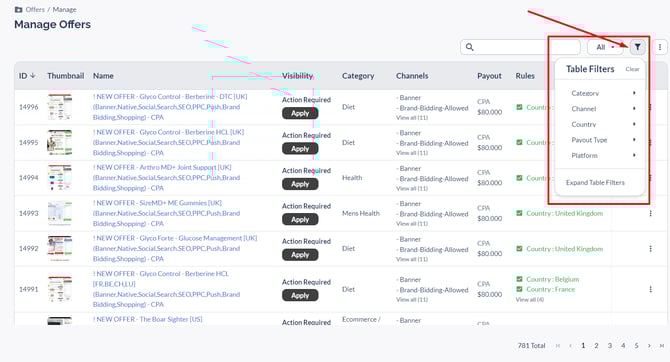This screenshot has height=362, width=670.
Task: Apply to offer 14996
Action: click(x=300, y=113)
